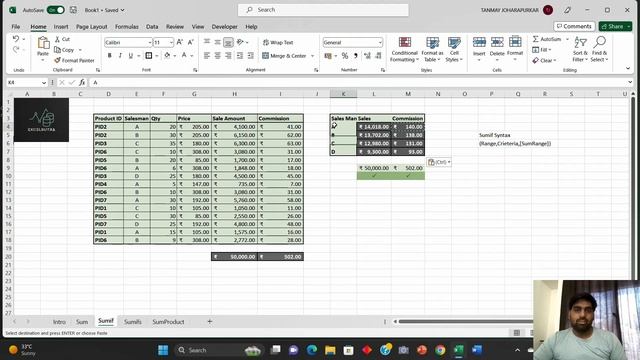Viewport: 640px width, 360px height.
Task: Click the Comments button
Action: pos(574,26)
